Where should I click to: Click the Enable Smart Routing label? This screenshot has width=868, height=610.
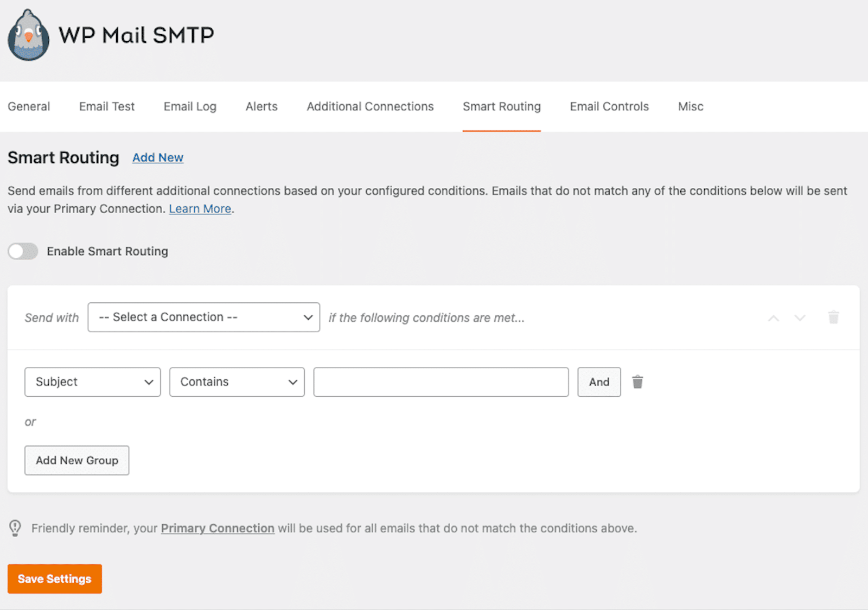[x=107, y=251]
